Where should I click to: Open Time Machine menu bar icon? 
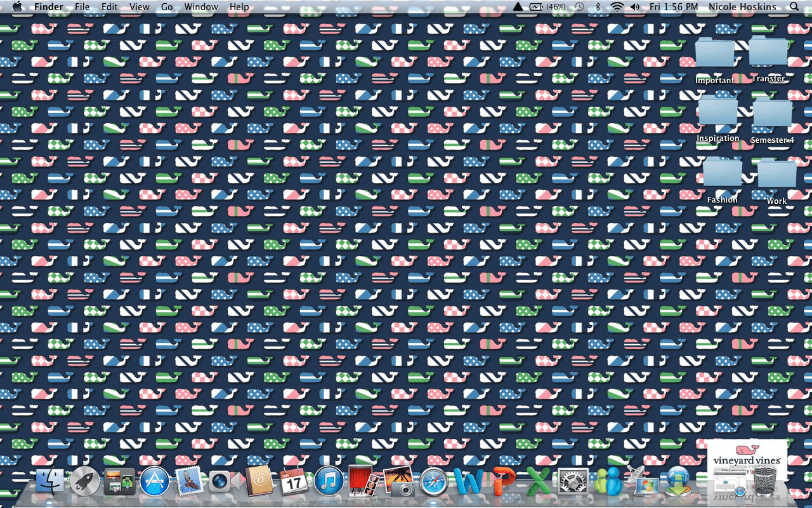coord(579,7)
